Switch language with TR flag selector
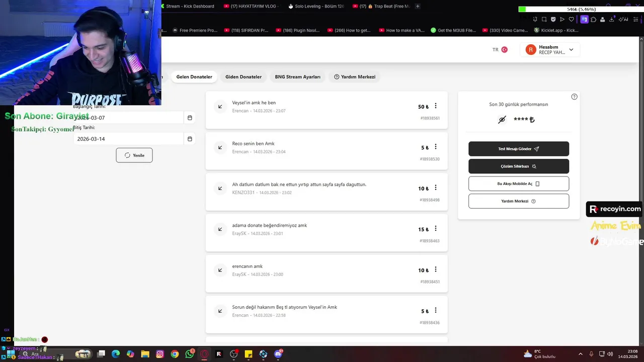 (x=500, y=50)
